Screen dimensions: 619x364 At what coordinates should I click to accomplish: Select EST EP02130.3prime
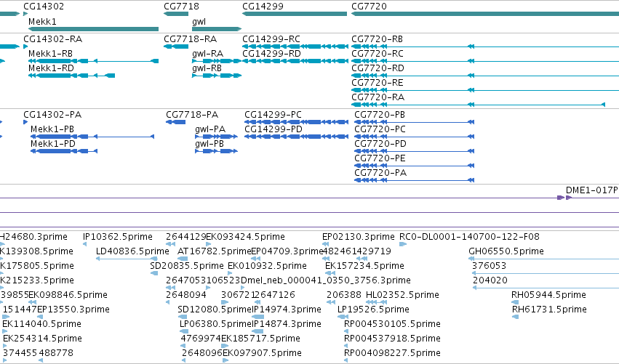click(x=359, y=237)
